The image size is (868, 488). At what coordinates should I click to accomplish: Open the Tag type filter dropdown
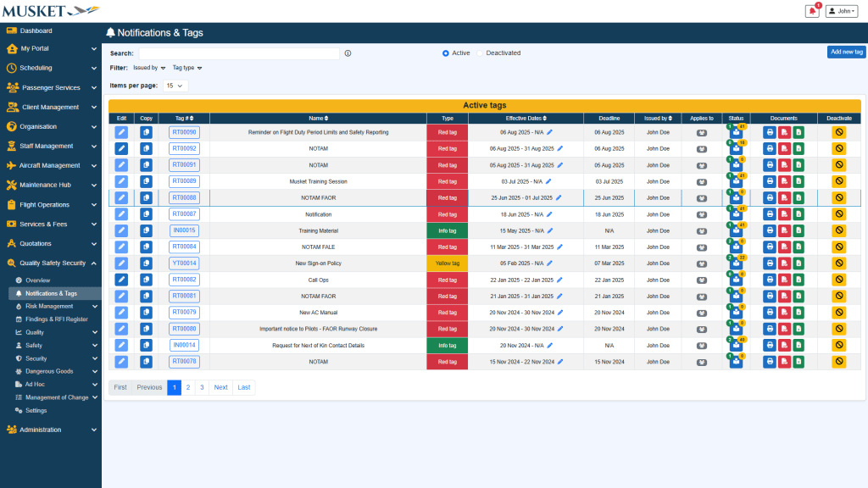(x=186, y=68)
